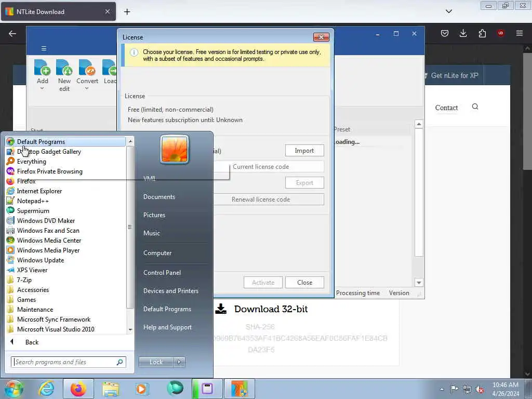532x399 pixels.
Task: Expand the Accessories folder
Action: click(65, 290)
